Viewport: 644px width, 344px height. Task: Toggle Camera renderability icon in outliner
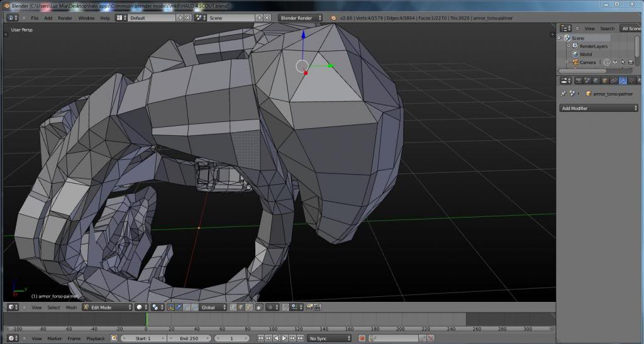[x=631, y=62]
